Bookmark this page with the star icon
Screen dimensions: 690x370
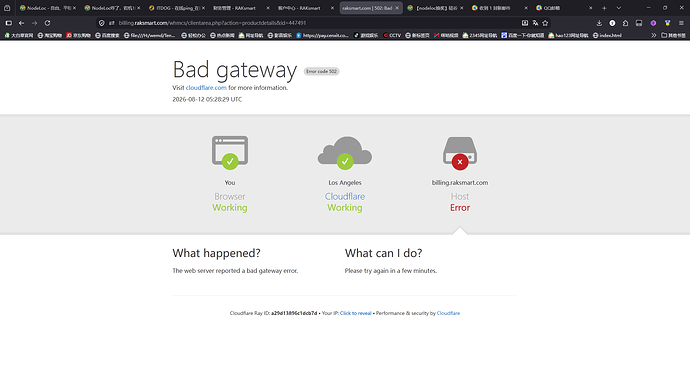tap(545, 23)
